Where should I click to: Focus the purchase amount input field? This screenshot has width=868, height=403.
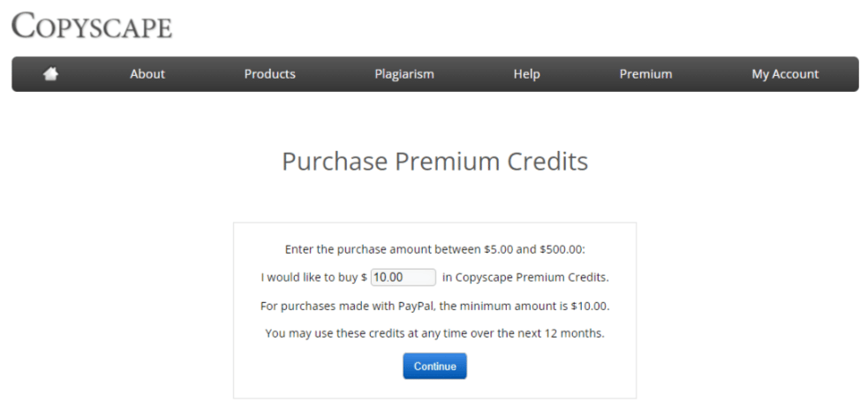tap(403, 278)
